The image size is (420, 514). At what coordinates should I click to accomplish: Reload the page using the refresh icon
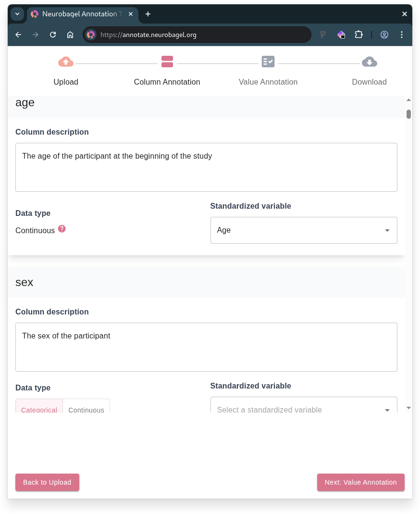pyautogui.click(x=52, y=35)
